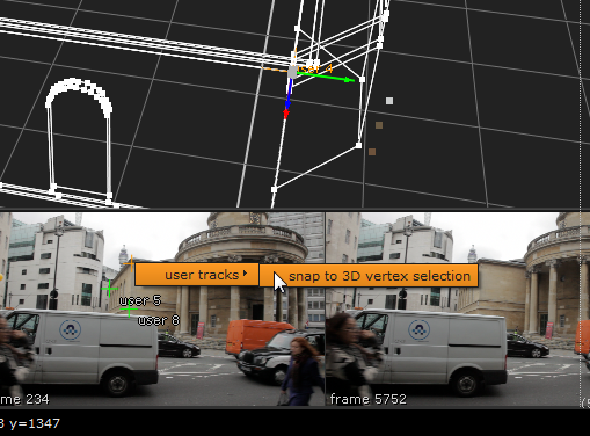Image resolution: width=590 pixels, height=436 pixels.
Task: Expand the arrow beside user tracks
Action: 245,273
